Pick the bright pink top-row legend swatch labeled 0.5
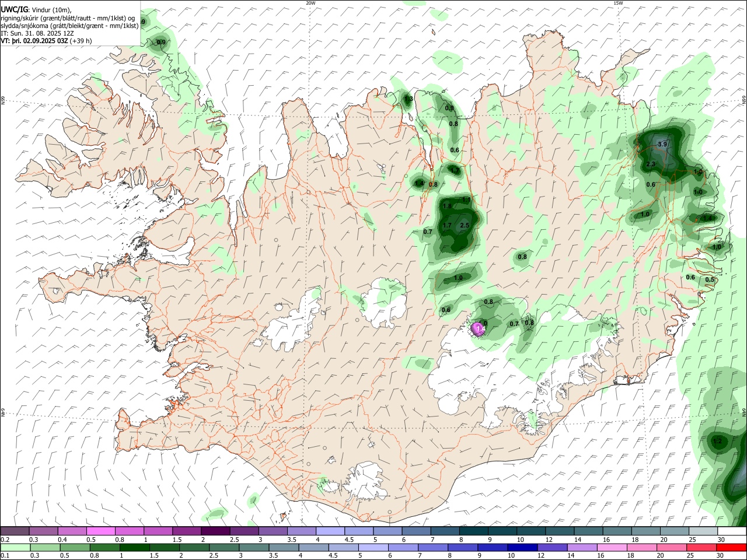Screen dimensions: 747x560 click(x=100, y=531)
